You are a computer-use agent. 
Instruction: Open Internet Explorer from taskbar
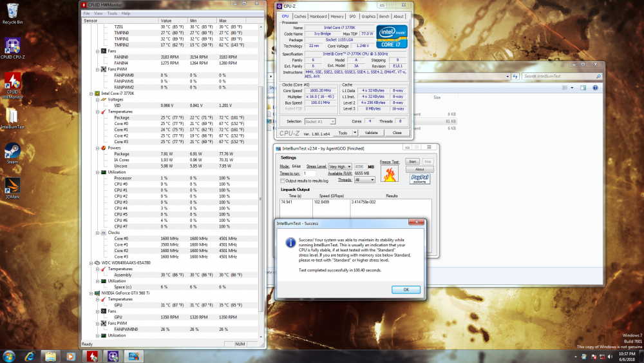coord(30,357)
